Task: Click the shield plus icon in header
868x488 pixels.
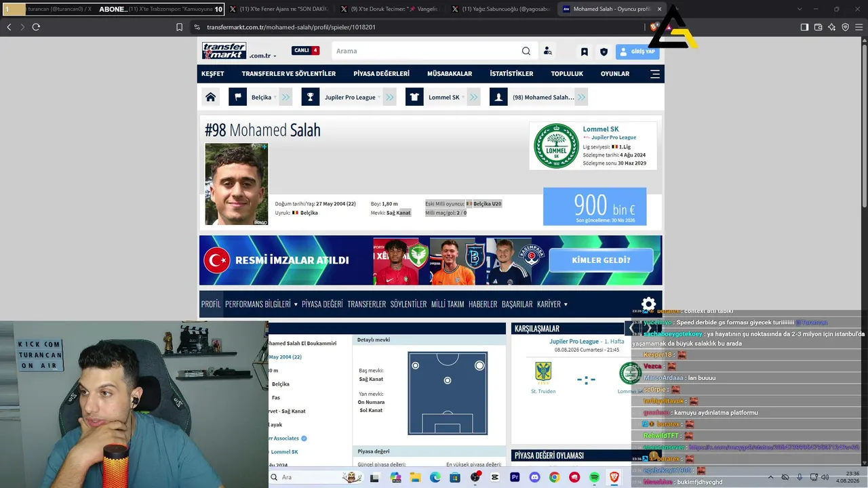Action: 604,52
